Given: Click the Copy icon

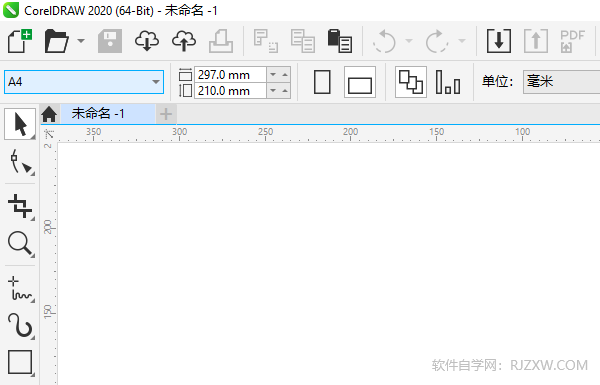Looking at the screenshot, I should 303,41.
